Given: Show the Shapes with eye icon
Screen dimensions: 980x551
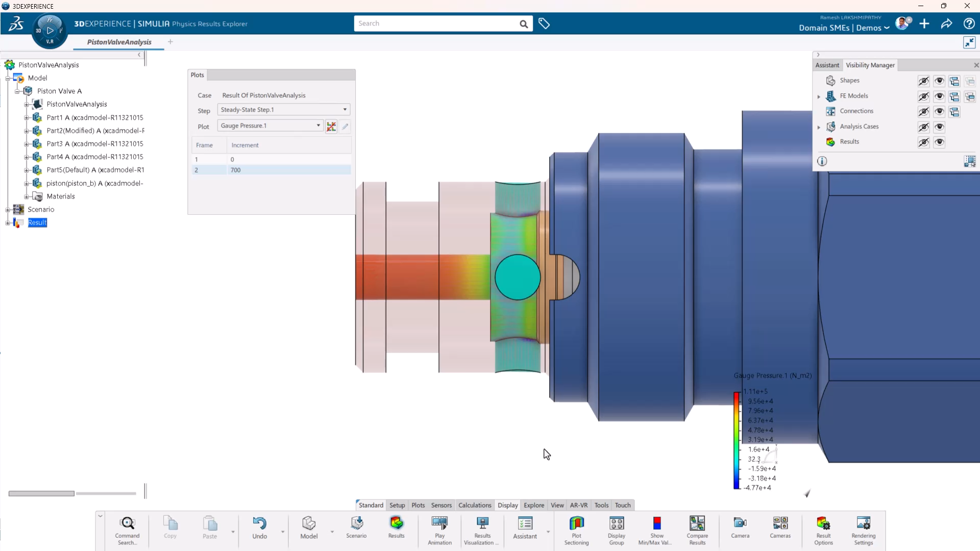Looking at the screenshot, I should click(939, 81).
